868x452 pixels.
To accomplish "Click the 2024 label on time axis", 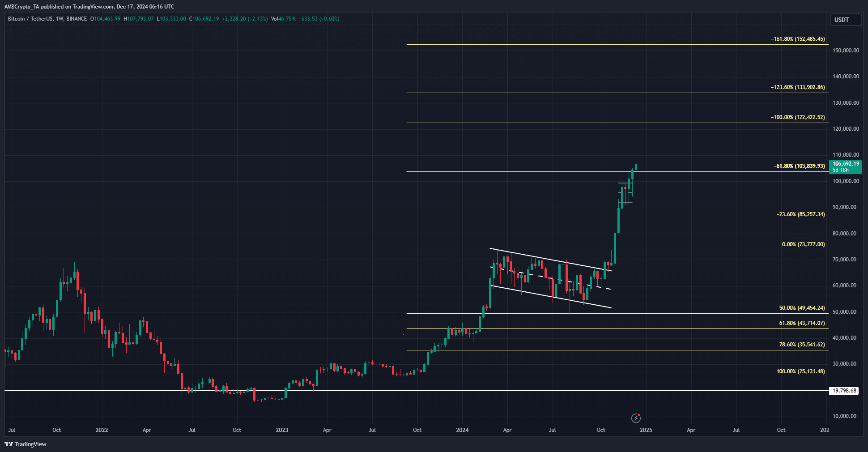I will click(462, 430).
